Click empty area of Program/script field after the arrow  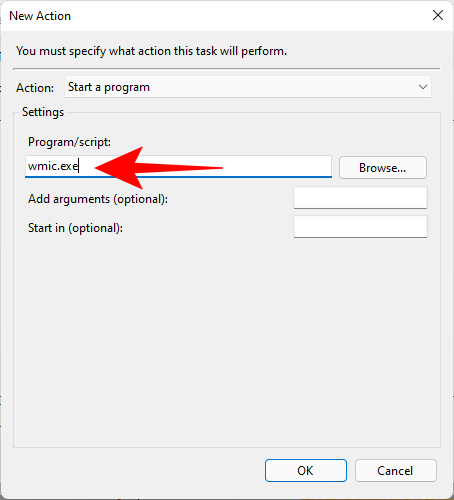click(277, 166)
